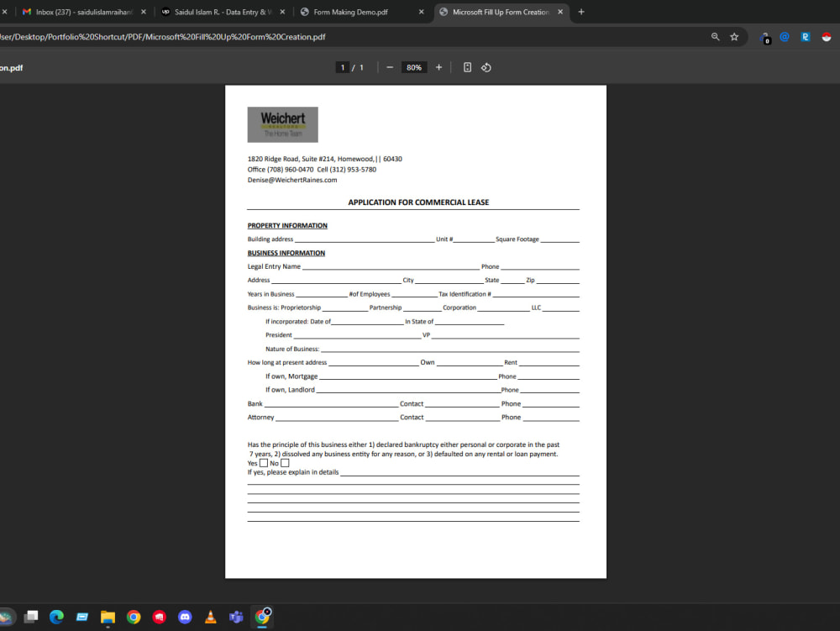Click the Weichert logo image
This screenshot has width=840, height=631.
pyautogui.click(x=283, y=125)
